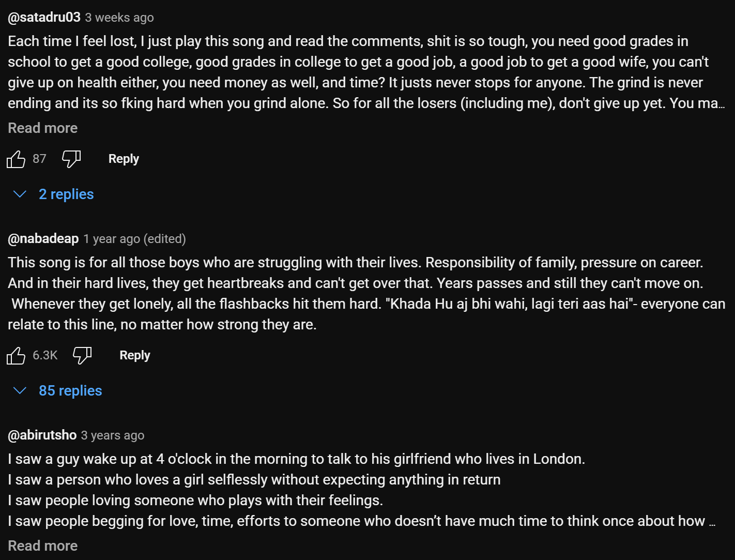Screen dimensions: 735x560
Task: Like the comment by @satadru03
Action: click(16, 159)
